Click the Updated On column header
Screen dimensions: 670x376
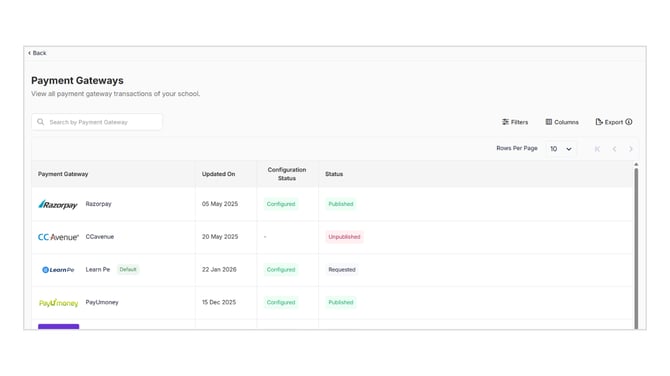(x=218, y=174)
